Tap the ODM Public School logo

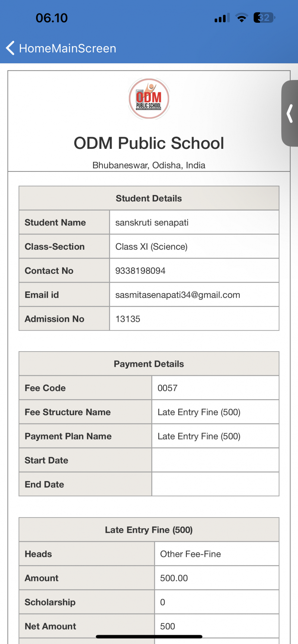pos(149,99)
